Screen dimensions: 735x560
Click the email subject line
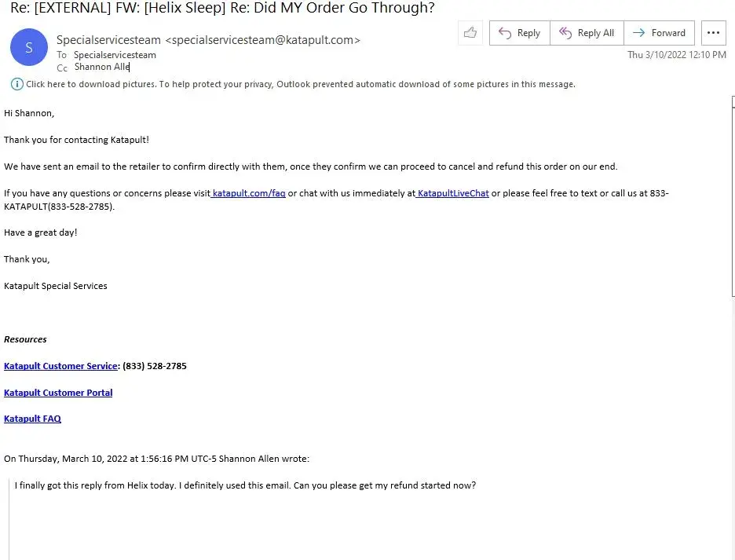coord(222,8)
